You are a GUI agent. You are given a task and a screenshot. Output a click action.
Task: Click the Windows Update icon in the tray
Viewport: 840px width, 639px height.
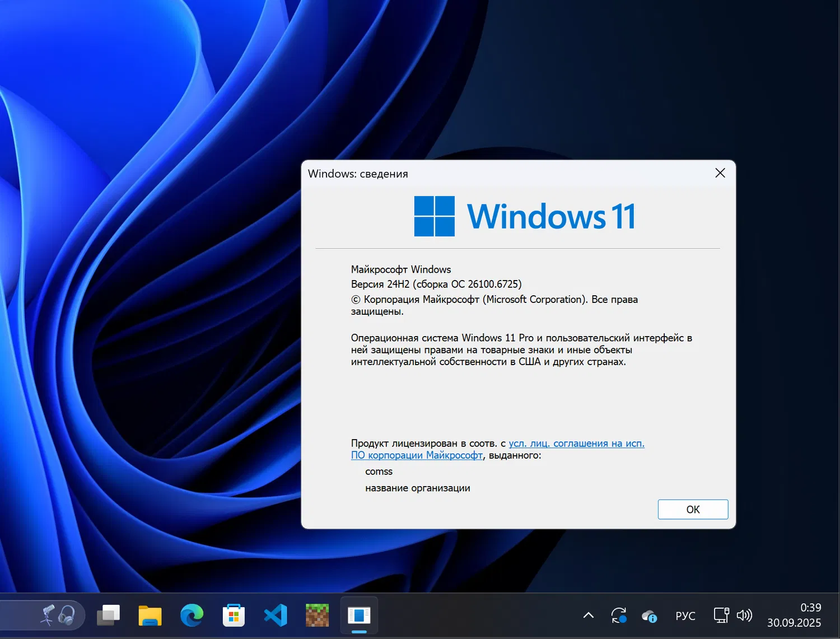[x=619, y=615]
